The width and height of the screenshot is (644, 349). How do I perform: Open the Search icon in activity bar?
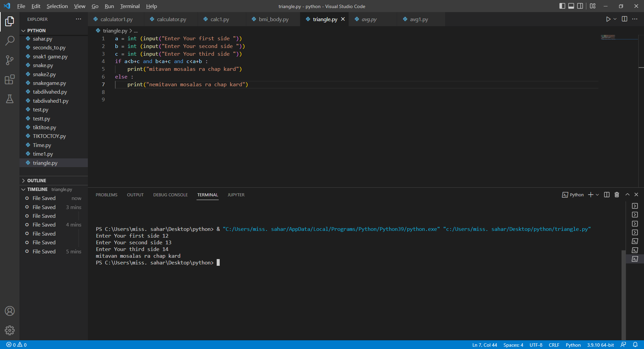[x=10, y=40]
